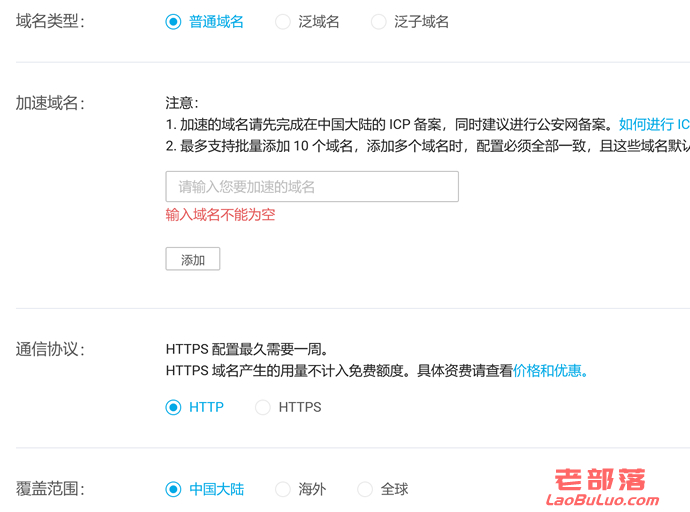Click the 加速域名 field label
The height and width of the screenshot is (512, 690).
point(50,103)
